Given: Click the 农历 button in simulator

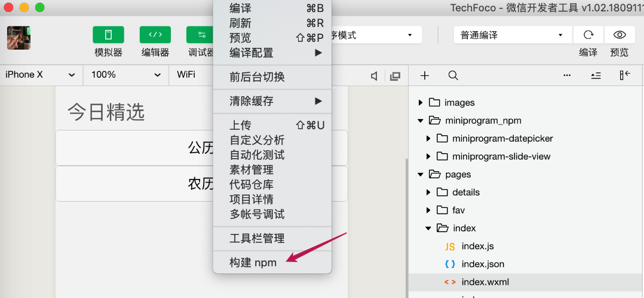Looking at the screenshot, I should click(x=201, y=184).
